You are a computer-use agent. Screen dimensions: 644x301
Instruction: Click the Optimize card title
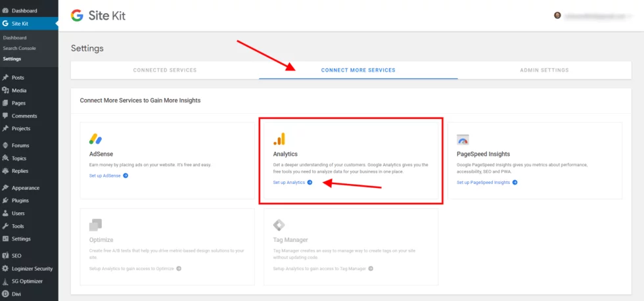tap(101, 240)
